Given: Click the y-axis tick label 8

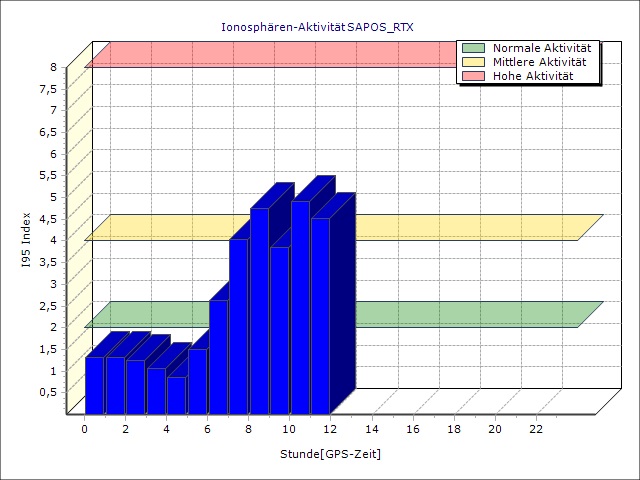Looking at the screenshot, I should point(54,67).
